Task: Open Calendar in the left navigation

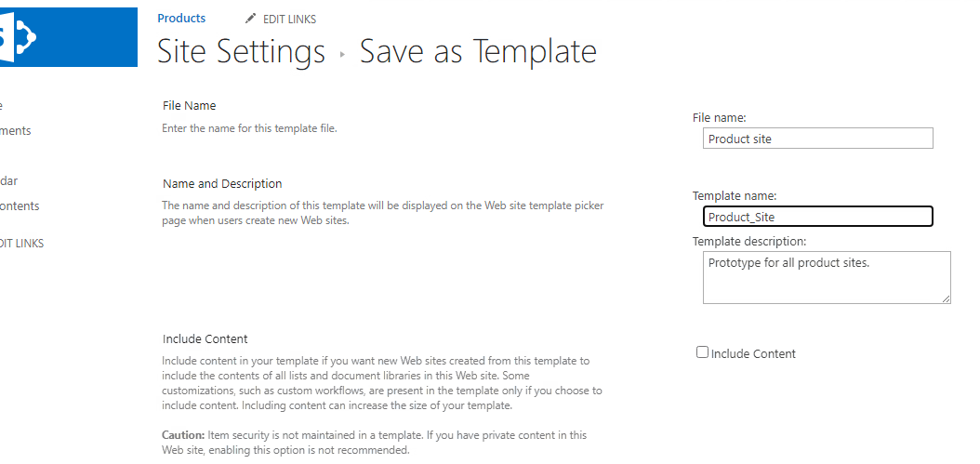Action: [x=8, y=181]
